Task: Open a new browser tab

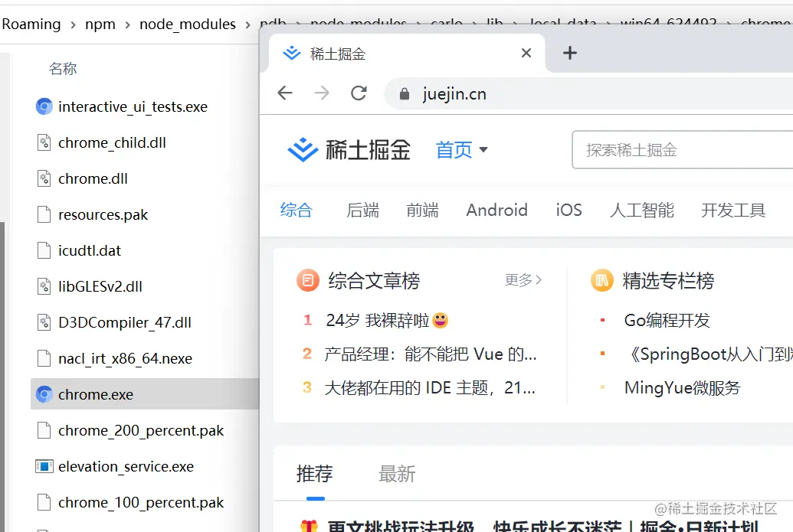Action: [570, 53]
